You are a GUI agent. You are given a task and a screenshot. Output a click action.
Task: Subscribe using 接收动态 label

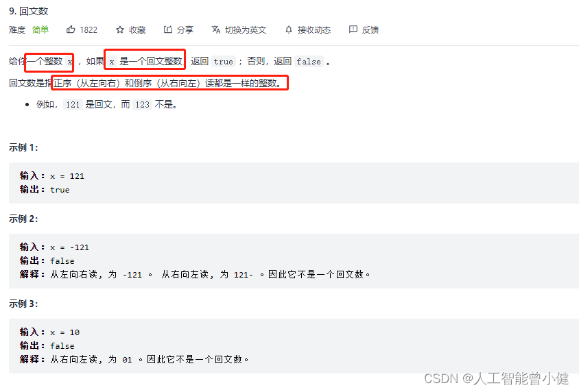tap(314, 30)
